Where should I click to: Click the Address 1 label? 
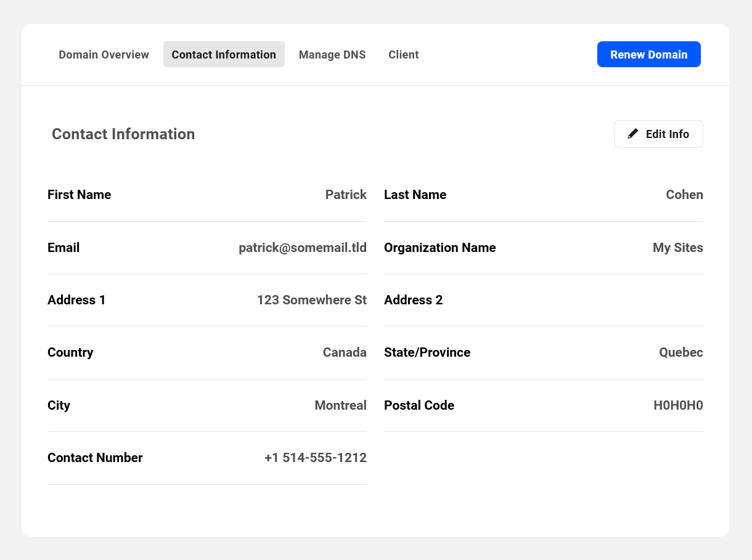76,300
